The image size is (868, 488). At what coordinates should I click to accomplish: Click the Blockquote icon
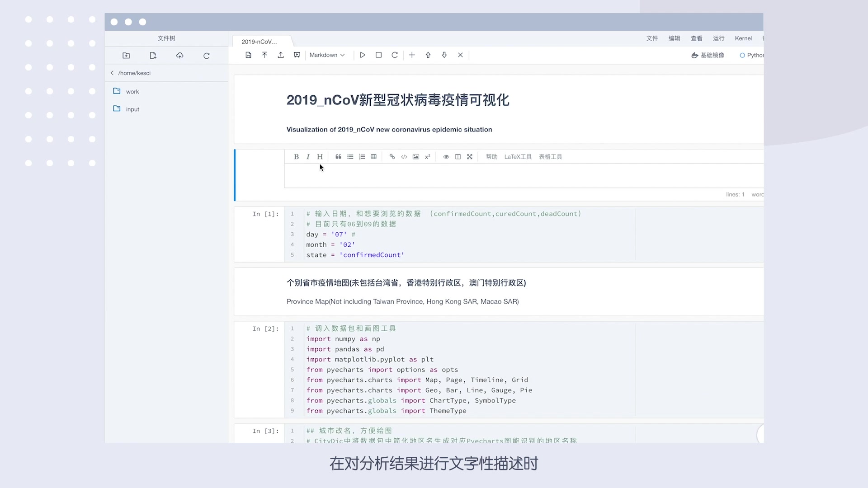338,156
